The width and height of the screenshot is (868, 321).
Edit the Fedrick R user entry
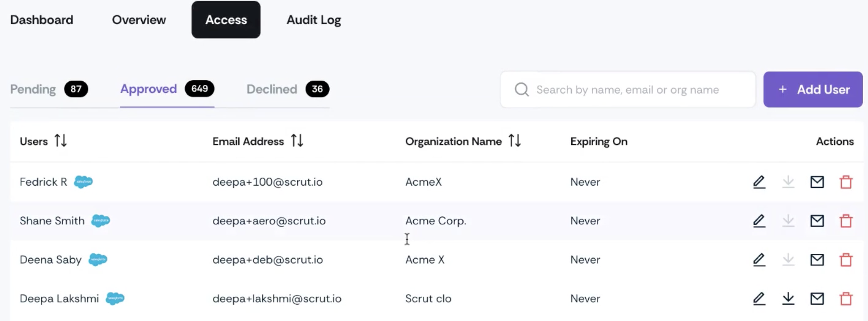[x=759, y=182]
